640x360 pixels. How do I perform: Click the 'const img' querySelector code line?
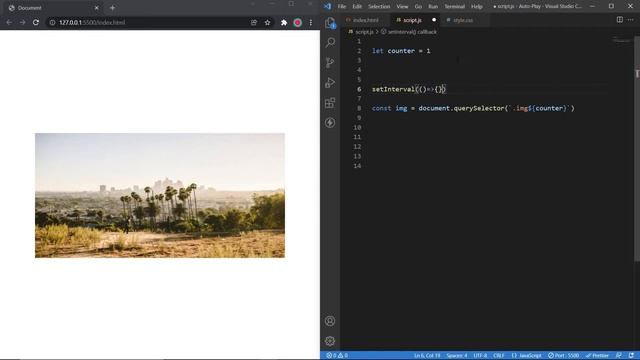(473, 108)
